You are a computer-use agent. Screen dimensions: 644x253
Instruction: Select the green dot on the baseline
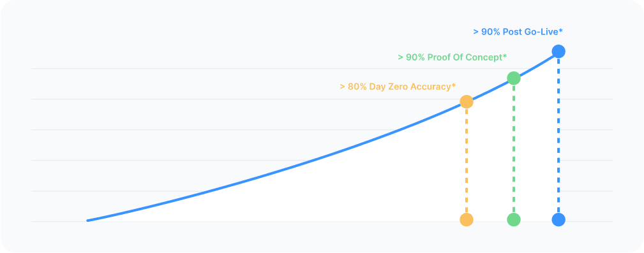click(514, 220)
